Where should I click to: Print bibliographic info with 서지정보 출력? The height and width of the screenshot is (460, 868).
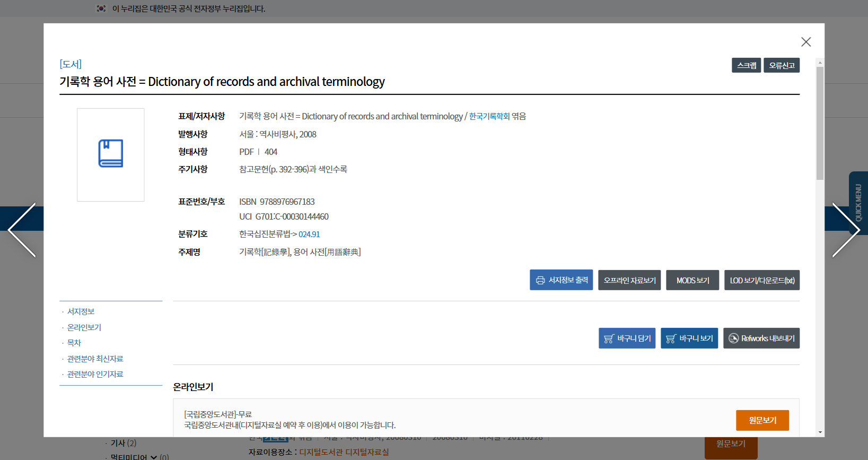(561, 280)
